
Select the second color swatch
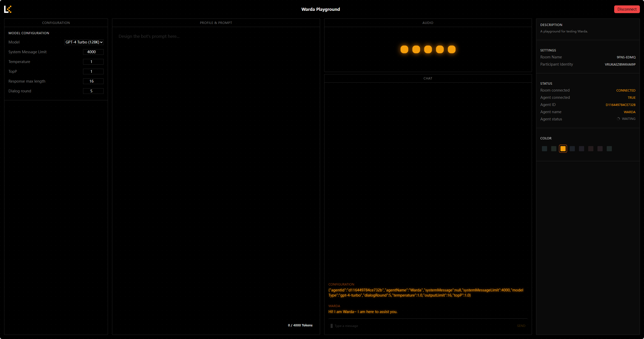pos(554,149)
